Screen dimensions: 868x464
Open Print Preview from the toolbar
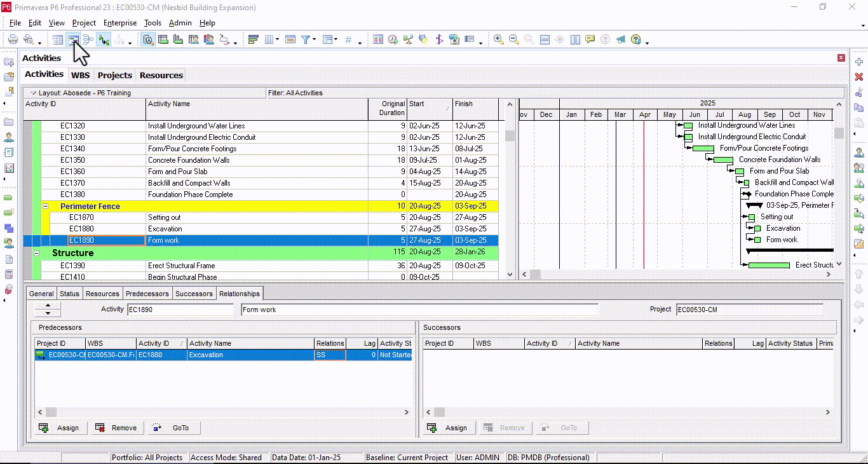tap(28, 39)
